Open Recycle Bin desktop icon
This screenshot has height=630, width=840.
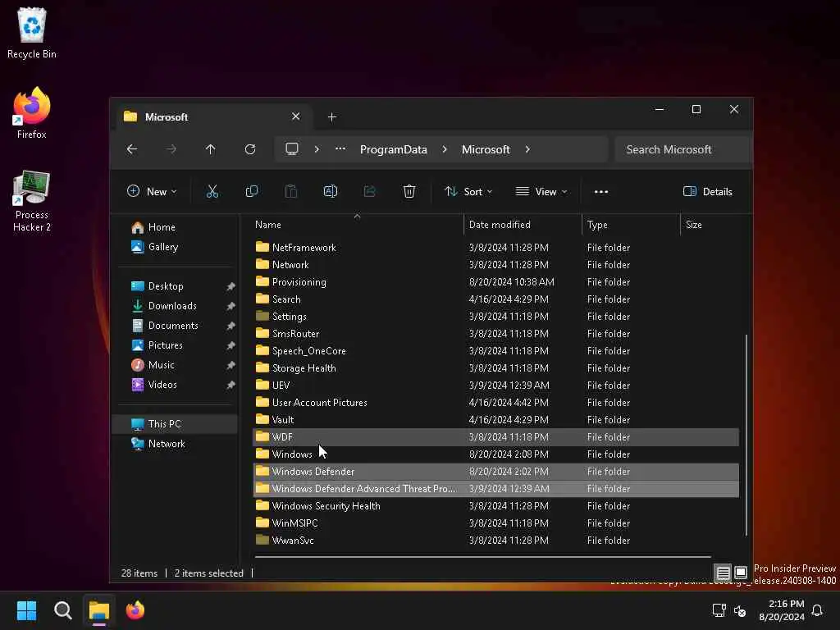pos(32,33)
